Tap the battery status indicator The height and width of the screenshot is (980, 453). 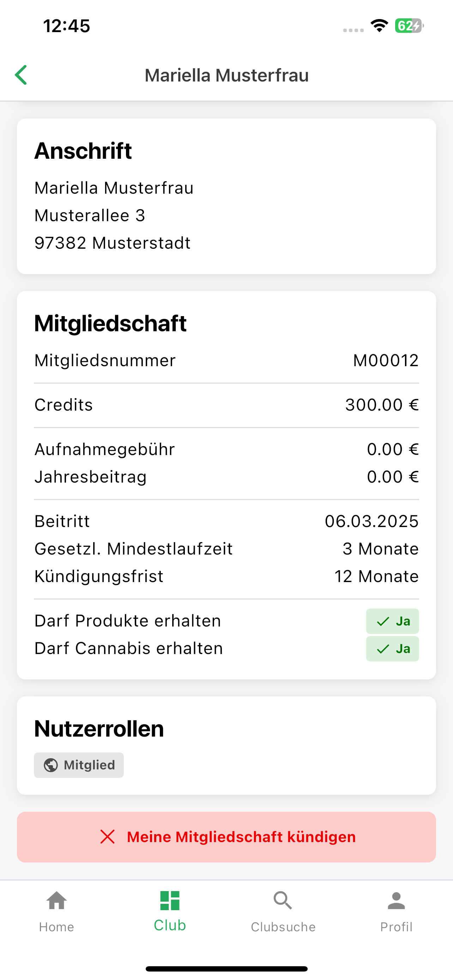409,26
